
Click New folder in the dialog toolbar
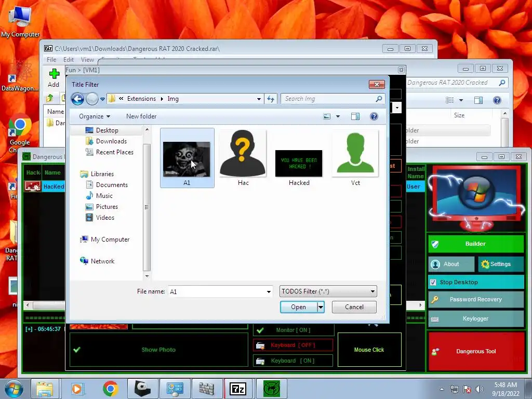[x=141, y=116]
